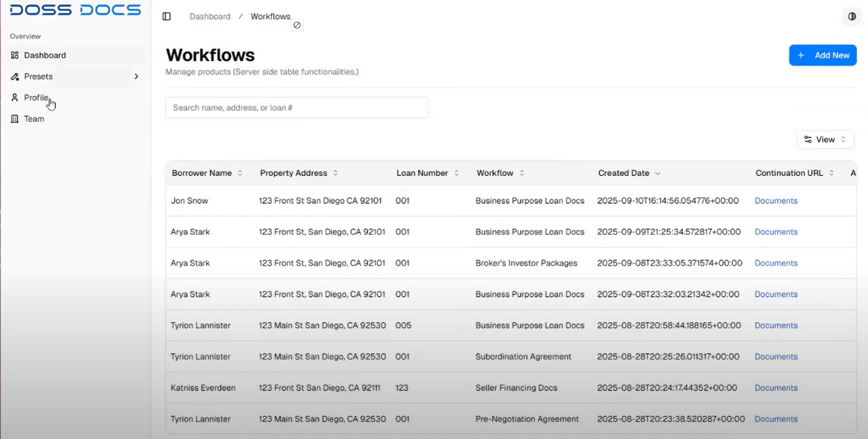This screenshot has height=439, width=868.
Task: Toggle the dark/light theme icon
Action: tap(852, 16)
